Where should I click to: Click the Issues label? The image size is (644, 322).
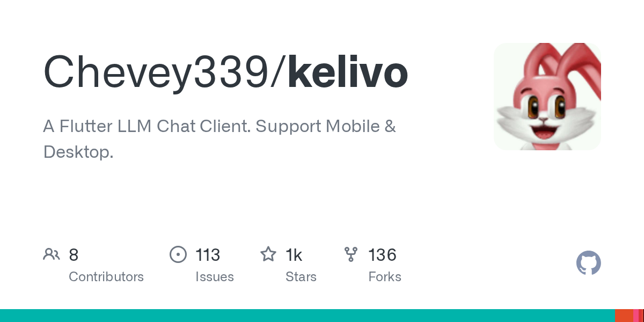tap(215, 277)
